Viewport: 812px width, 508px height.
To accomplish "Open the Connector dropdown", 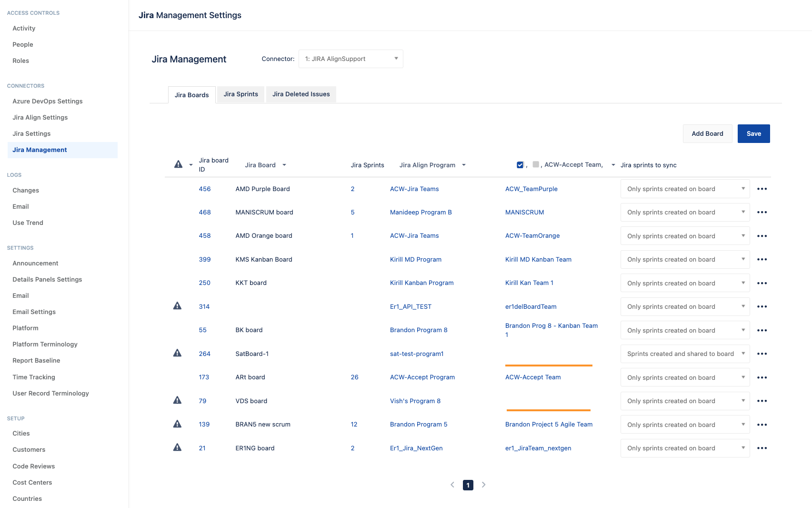I will coord(351,59).
